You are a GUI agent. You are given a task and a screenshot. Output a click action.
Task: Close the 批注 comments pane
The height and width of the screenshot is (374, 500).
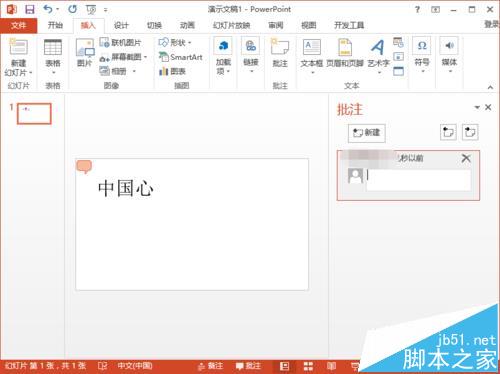click(x=488, y=107)
